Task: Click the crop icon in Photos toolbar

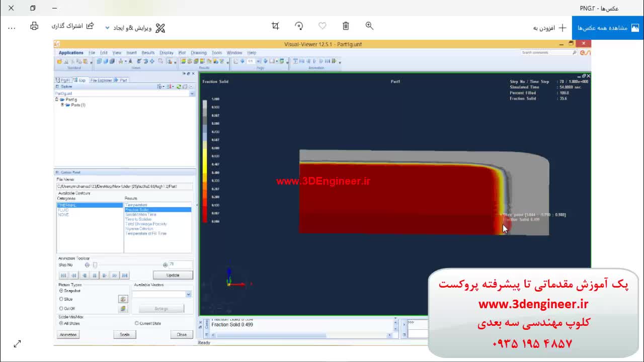Action: [x=275, y=26]
